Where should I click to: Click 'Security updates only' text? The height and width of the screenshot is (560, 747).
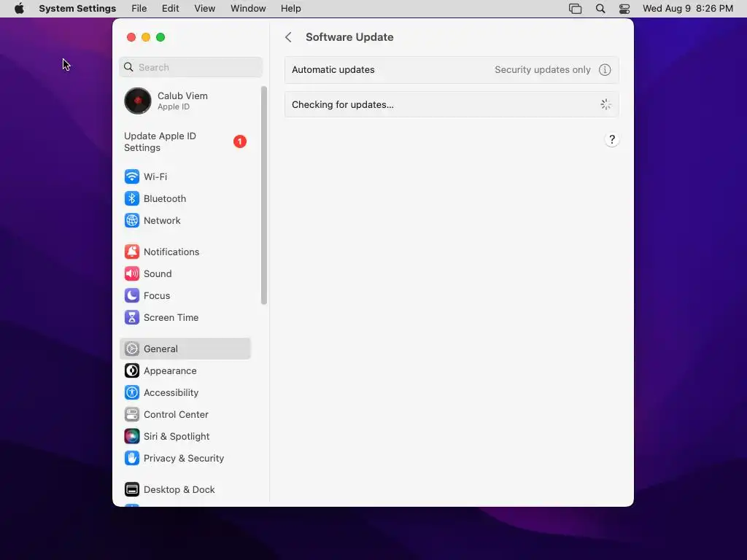pos(543,70)
